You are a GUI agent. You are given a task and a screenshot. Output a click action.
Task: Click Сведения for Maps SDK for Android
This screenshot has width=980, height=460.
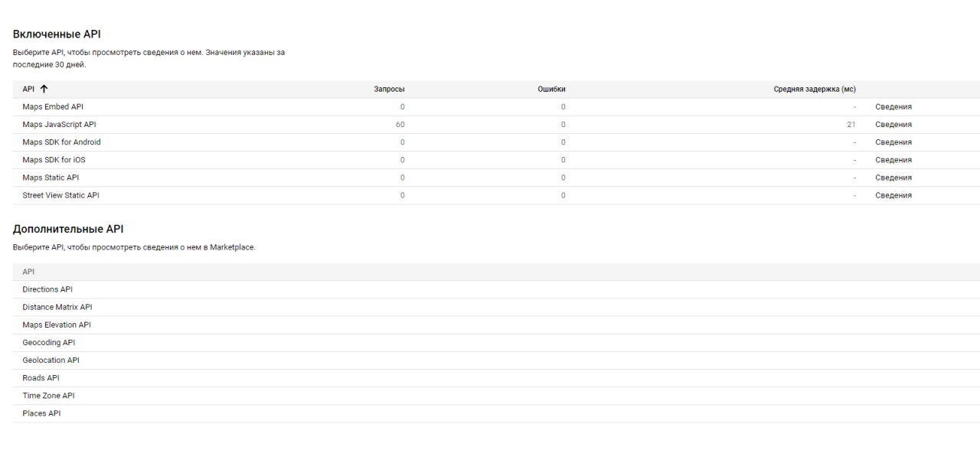893,142
